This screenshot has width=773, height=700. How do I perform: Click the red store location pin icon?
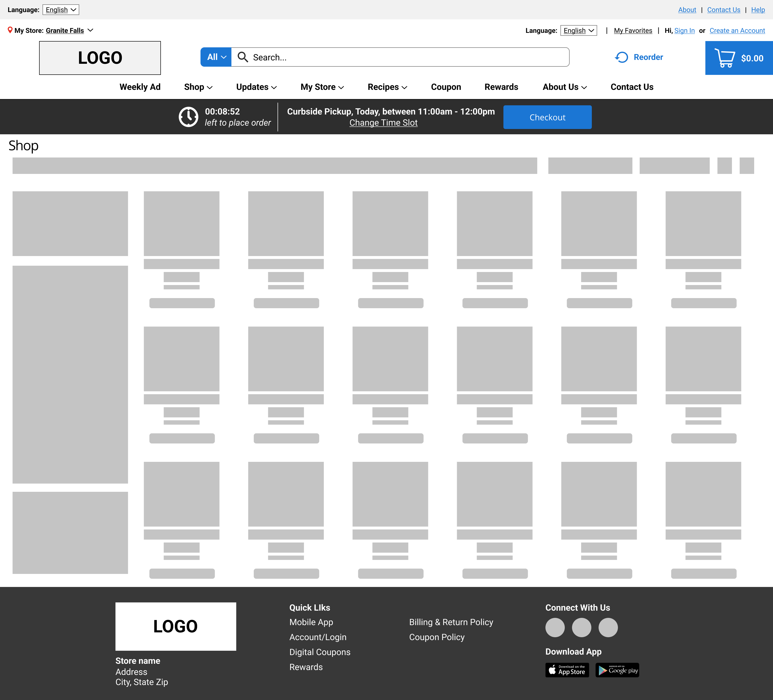pyautogui.click(x=10, y=30)
